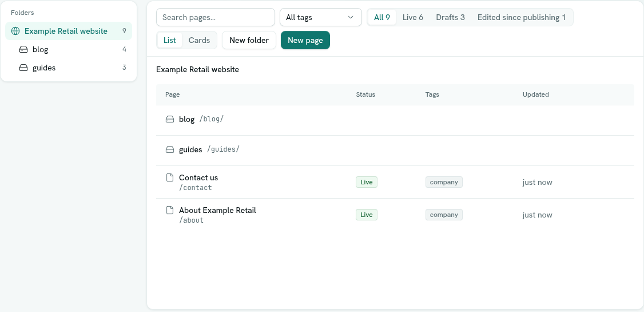The width and height of the screenshot is (644, 312).
Task: Switch to List view
Action: 170,40
